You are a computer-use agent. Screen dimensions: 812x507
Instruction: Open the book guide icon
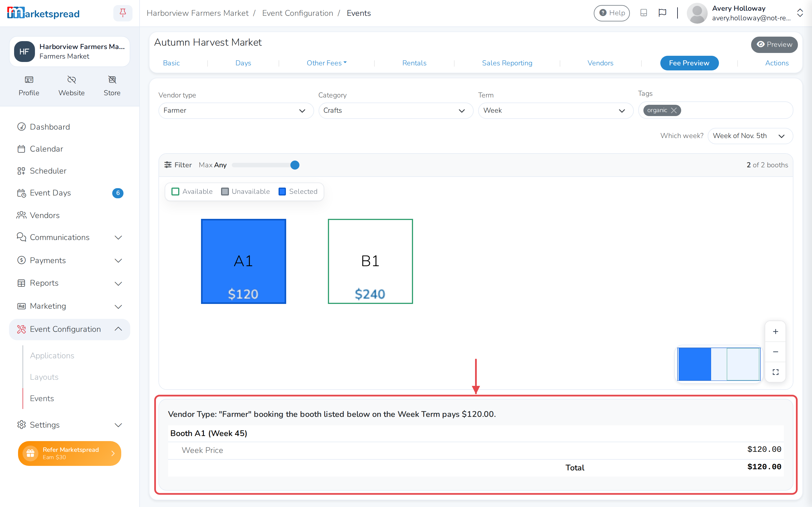(644, 13)
